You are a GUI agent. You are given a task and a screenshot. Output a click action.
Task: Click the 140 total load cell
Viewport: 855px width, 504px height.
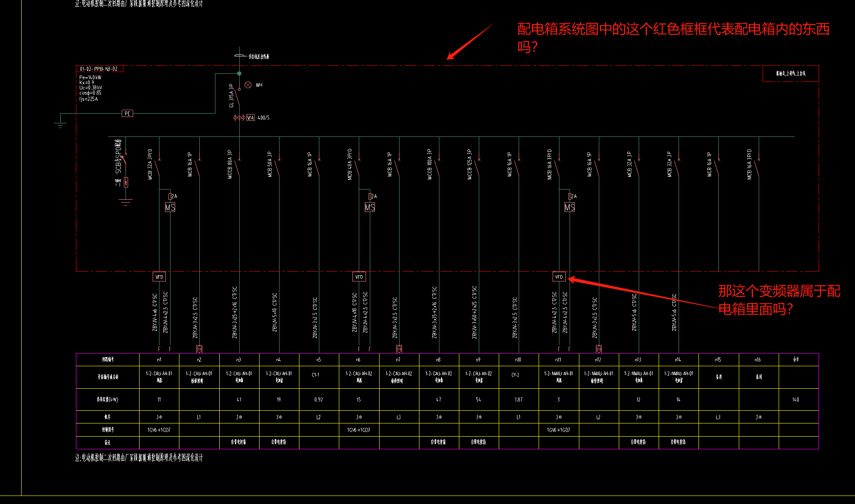point(798,399)
